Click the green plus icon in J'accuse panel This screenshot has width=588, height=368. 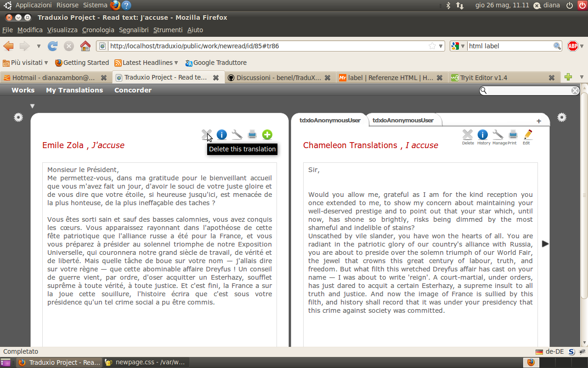(x=267, y=135)
